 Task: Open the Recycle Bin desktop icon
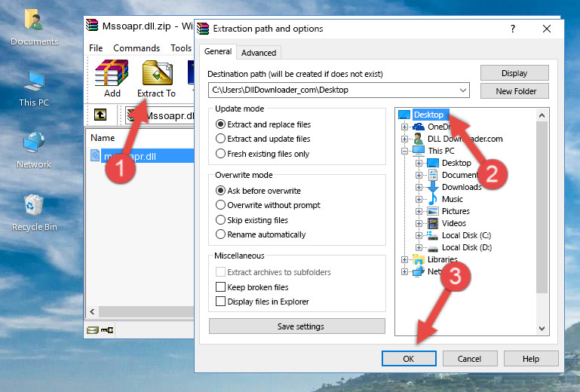pyautogui.click(x=34, y=205)
